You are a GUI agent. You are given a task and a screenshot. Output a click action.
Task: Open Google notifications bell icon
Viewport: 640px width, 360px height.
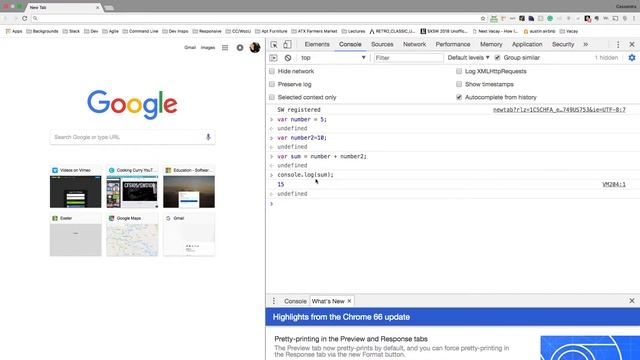(240, 48)
